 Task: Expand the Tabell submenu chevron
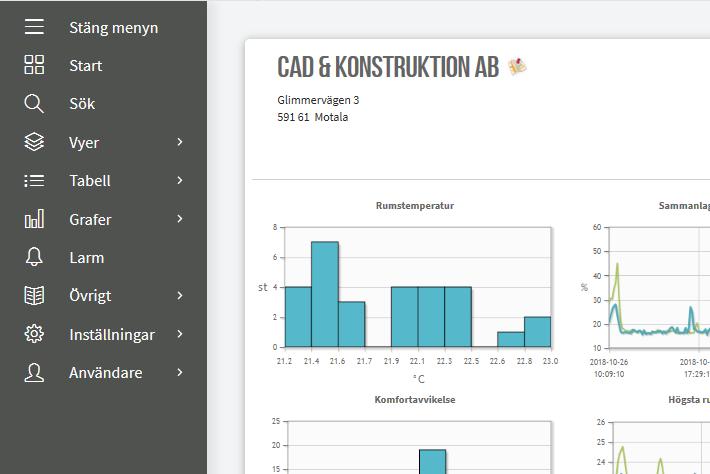tap(180, 180)
